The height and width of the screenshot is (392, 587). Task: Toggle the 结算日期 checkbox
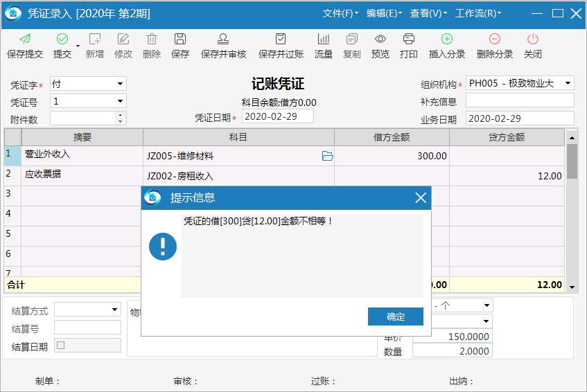coord(61,345)
